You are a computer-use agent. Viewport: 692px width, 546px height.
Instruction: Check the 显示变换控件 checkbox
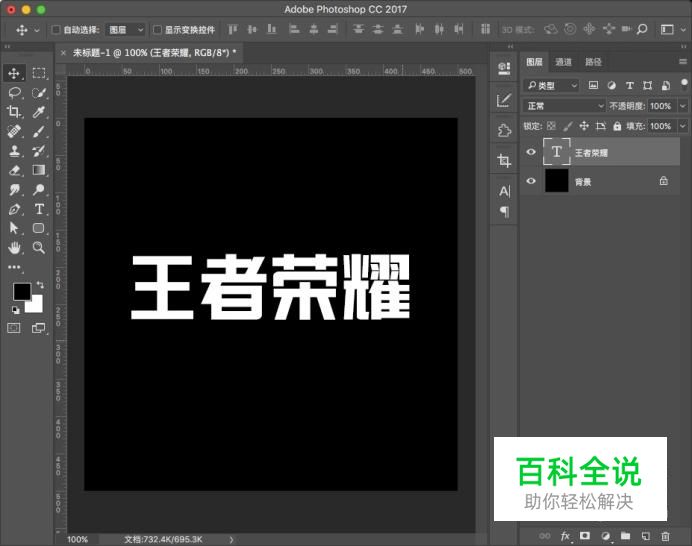click(x=156, y=30)
